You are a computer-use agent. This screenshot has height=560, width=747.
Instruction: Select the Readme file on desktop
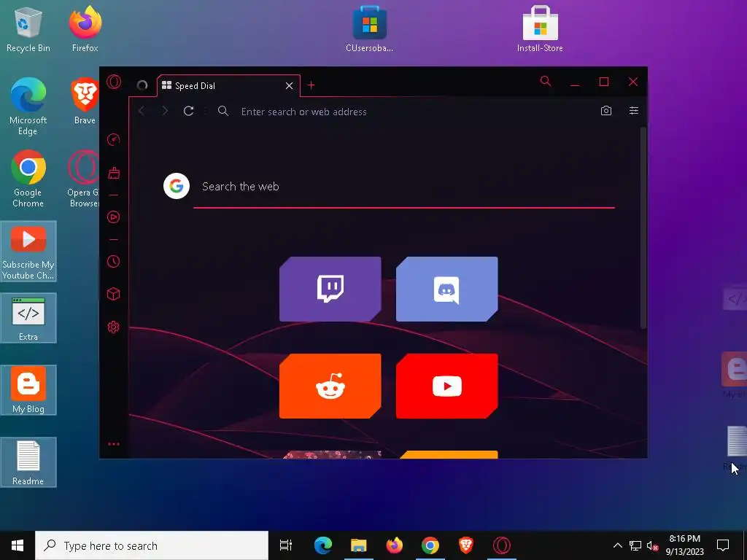pyautogui.click(x=28, y=463)
